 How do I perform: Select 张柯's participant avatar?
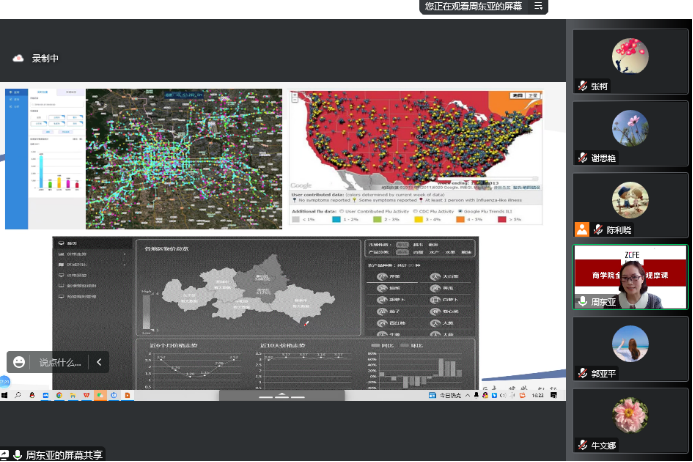pos(630,52)
